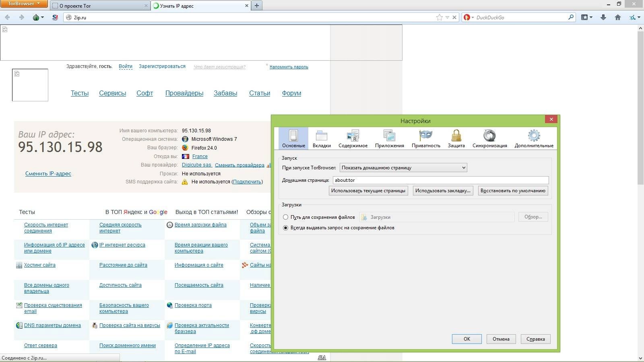Select 'Путь для сохранения файлов' radio button

[x=285, y=217]
